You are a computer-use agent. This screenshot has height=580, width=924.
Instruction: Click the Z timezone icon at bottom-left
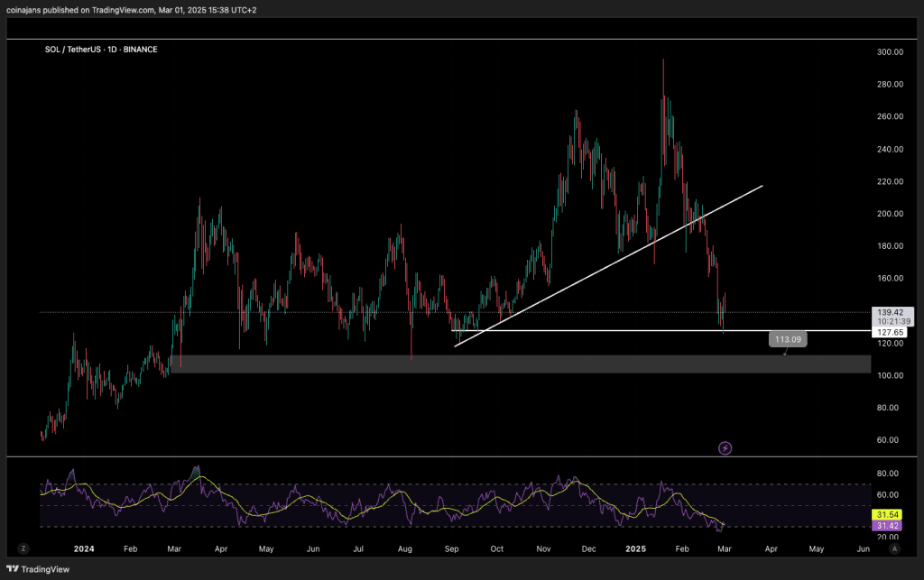[23, 548]
